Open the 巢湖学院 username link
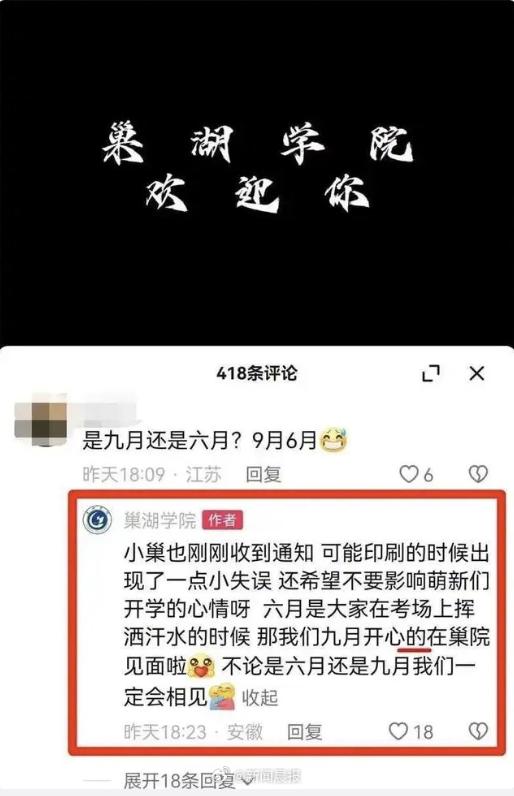The height and width of the screenshot is (796, 514). point(160,520)
